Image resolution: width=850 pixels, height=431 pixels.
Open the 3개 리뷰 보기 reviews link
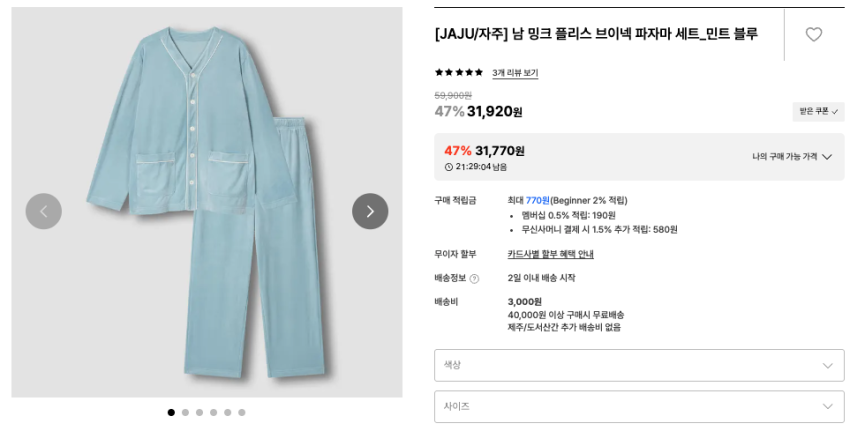click(515, 73)
